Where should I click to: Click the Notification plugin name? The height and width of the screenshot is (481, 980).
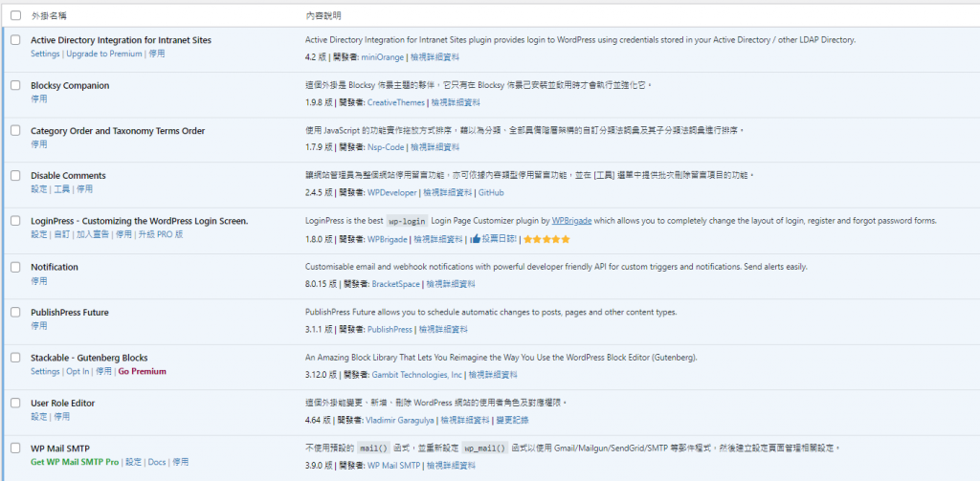(55, 268)
